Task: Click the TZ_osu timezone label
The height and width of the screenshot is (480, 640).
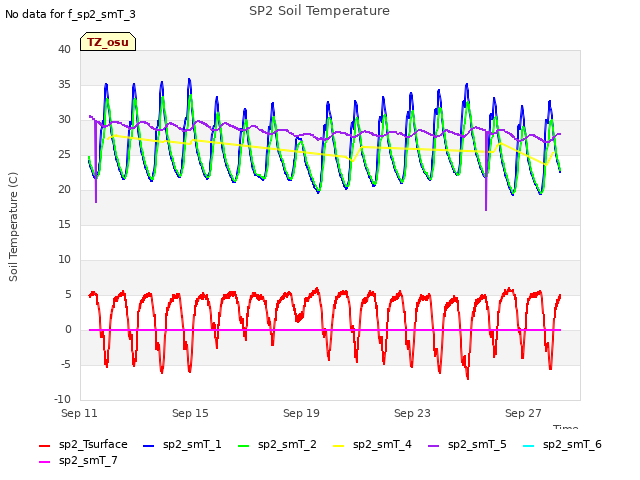Action: (x=108, y=42)
